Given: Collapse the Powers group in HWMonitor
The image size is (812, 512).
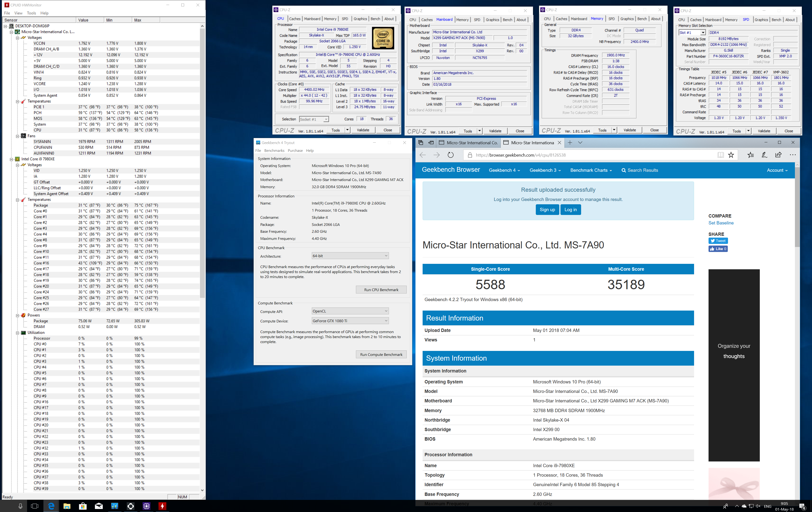Looking at the screenshot, I should (17, 316).
